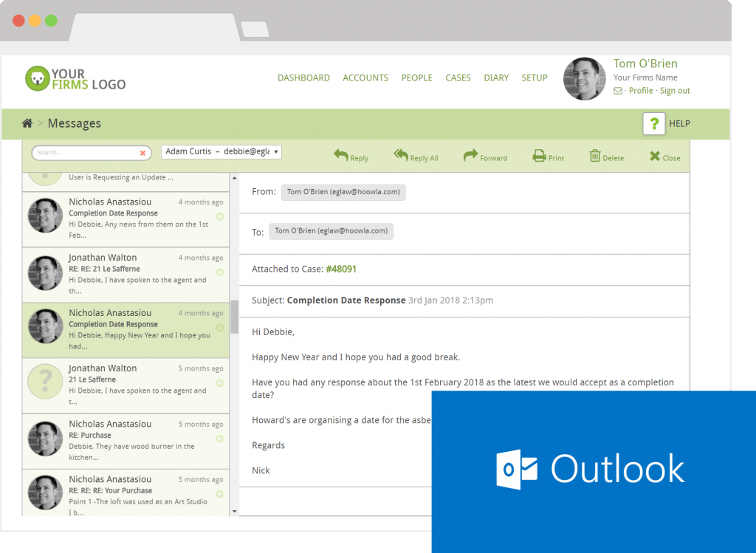The image size is (756, 553).
Task: Toggle read circle on RE: RE: 21 Le Safferne
Action: [219, 272]
